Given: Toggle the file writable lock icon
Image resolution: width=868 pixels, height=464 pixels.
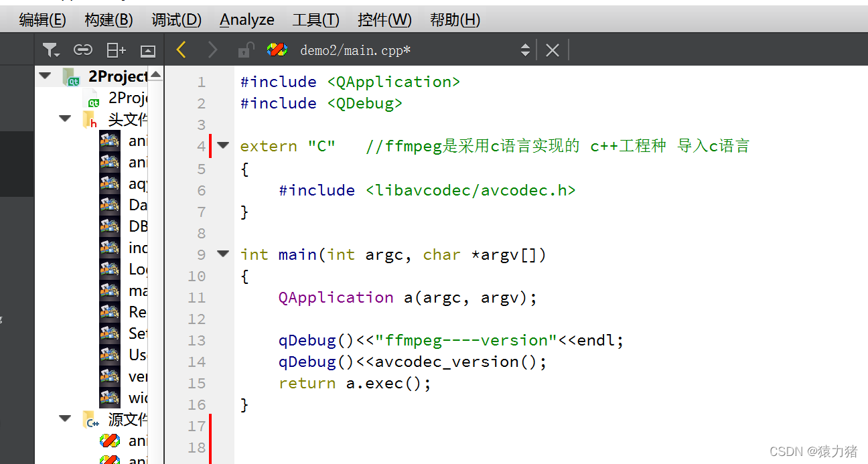Looking at the screenshot, I should [x=246, y=50].
